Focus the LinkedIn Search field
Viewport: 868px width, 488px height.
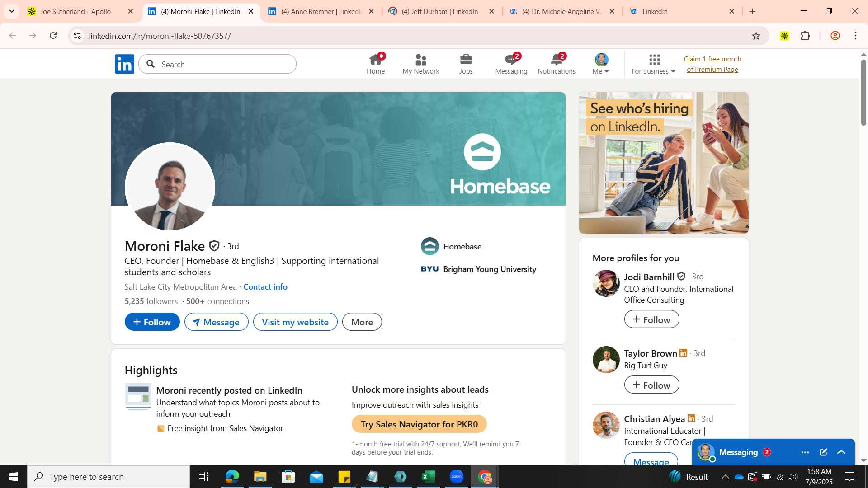click(x=217, y=64)
